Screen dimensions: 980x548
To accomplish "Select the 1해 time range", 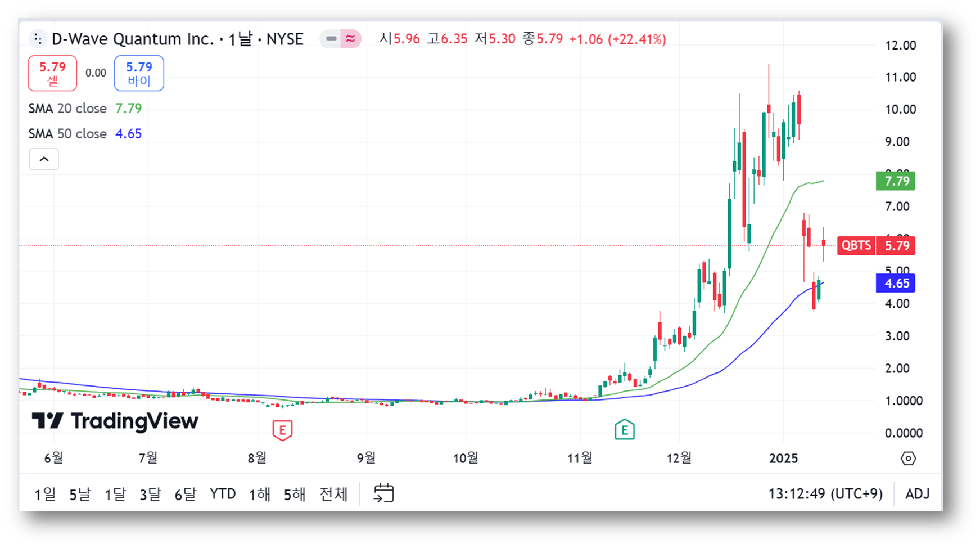I will pos(260,495).
